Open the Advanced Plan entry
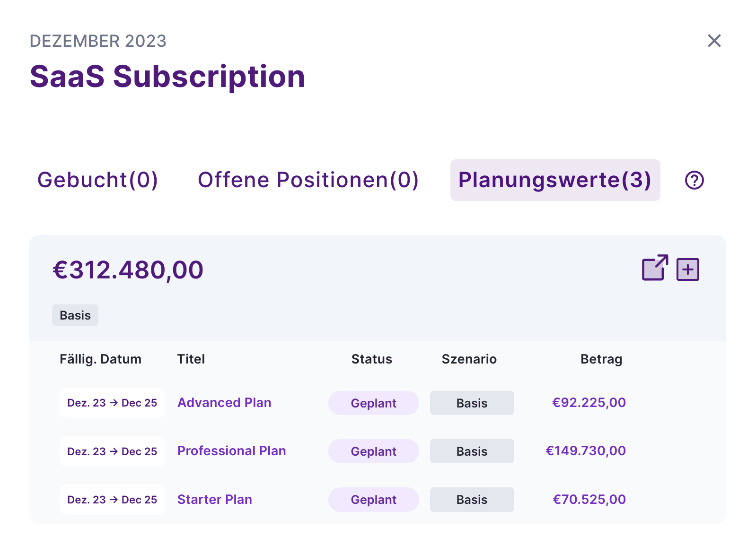 click(x=224, y=403)
